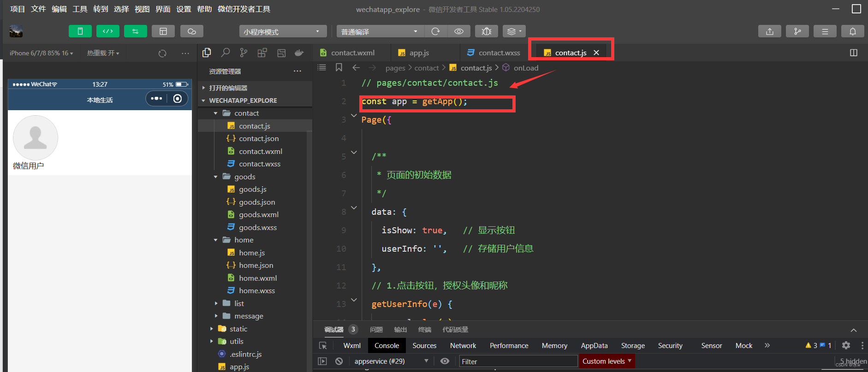
Task: Switch to the Network devtools tab
Action: point(463,345)
